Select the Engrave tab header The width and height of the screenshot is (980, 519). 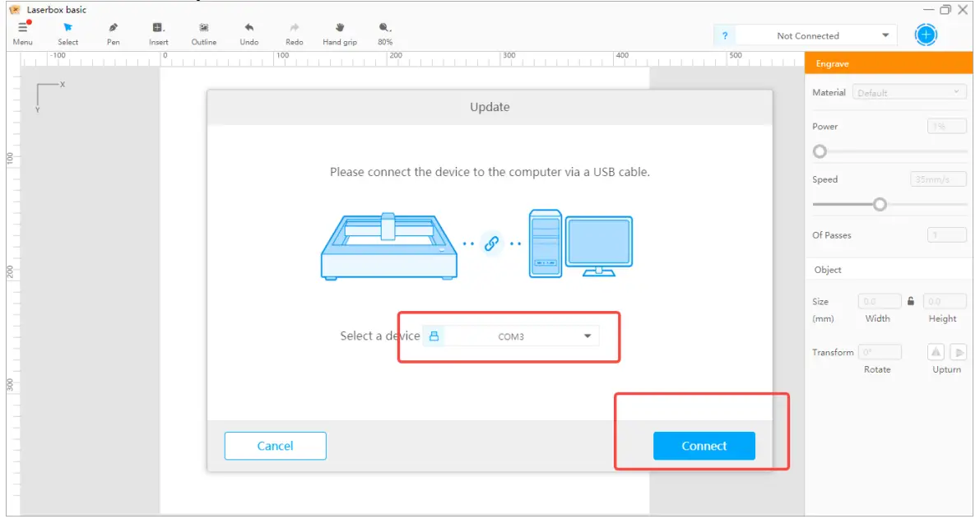[888, 63]
